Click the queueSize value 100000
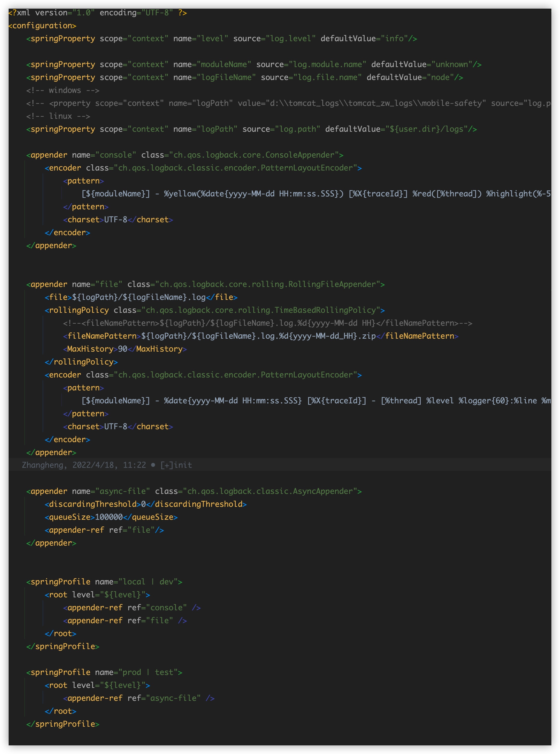The width and height of the screenshot is (560, 754). pyautogui.click(x=109, y=517)
